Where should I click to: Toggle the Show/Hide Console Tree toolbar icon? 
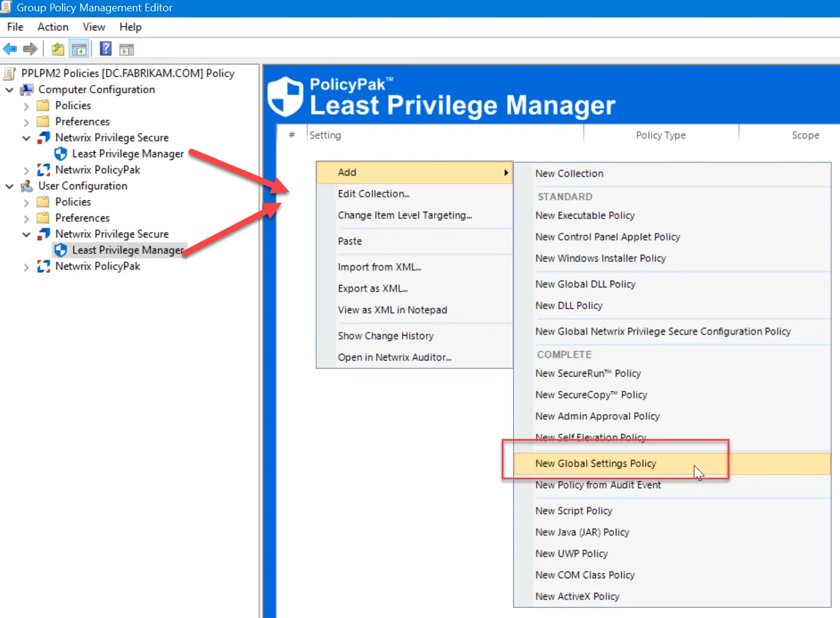tap(79, 48)
